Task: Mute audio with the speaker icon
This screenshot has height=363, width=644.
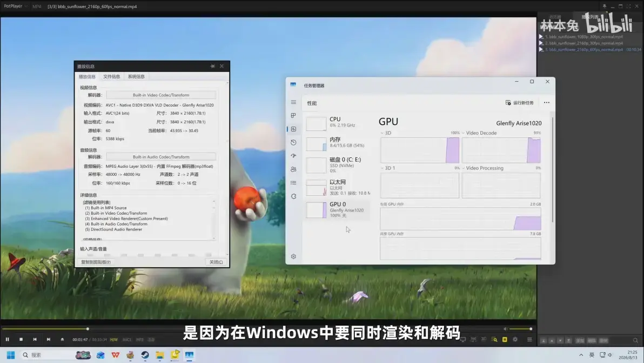Action: [x=506, y=329]
